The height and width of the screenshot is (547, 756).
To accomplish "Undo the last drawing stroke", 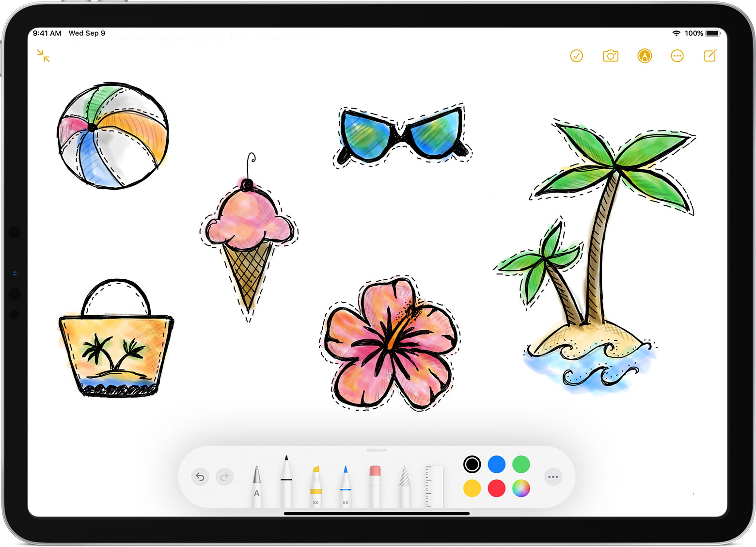I will pyautogui.click(x=200, y=477).
